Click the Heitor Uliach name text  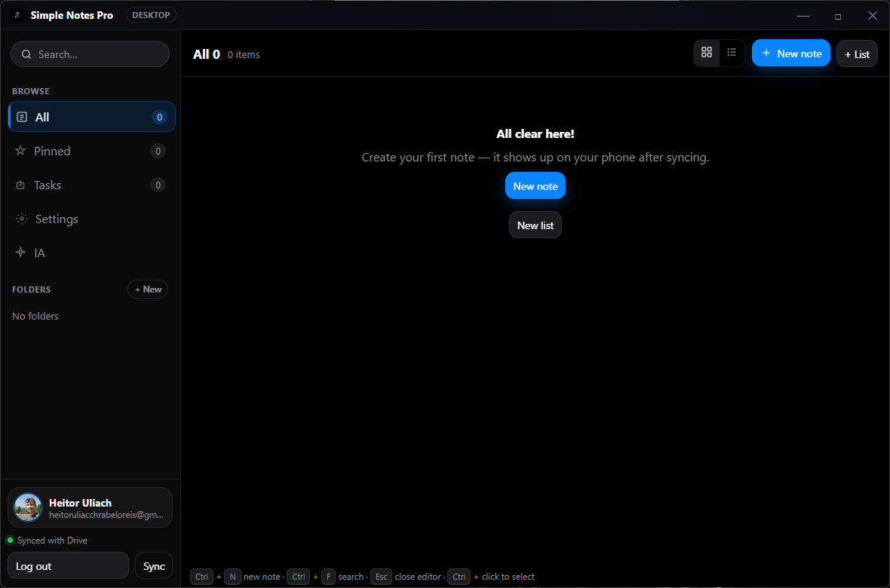[80, 503]
